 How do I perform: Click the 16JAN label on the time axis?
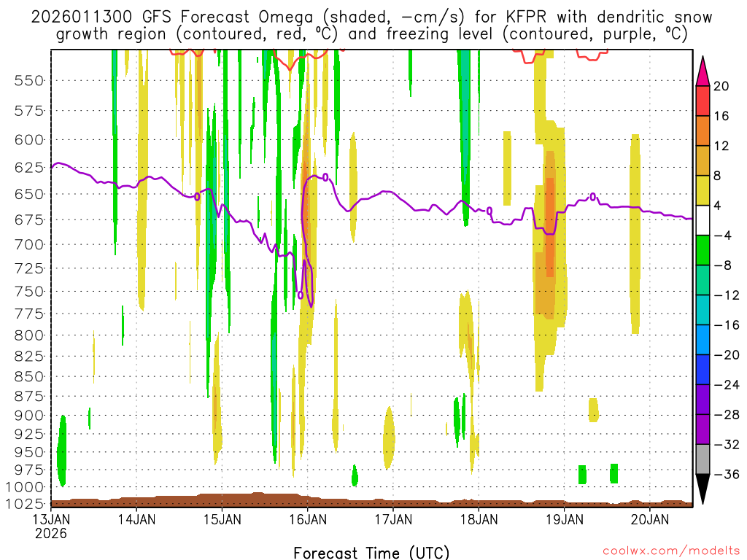(307, 520)
